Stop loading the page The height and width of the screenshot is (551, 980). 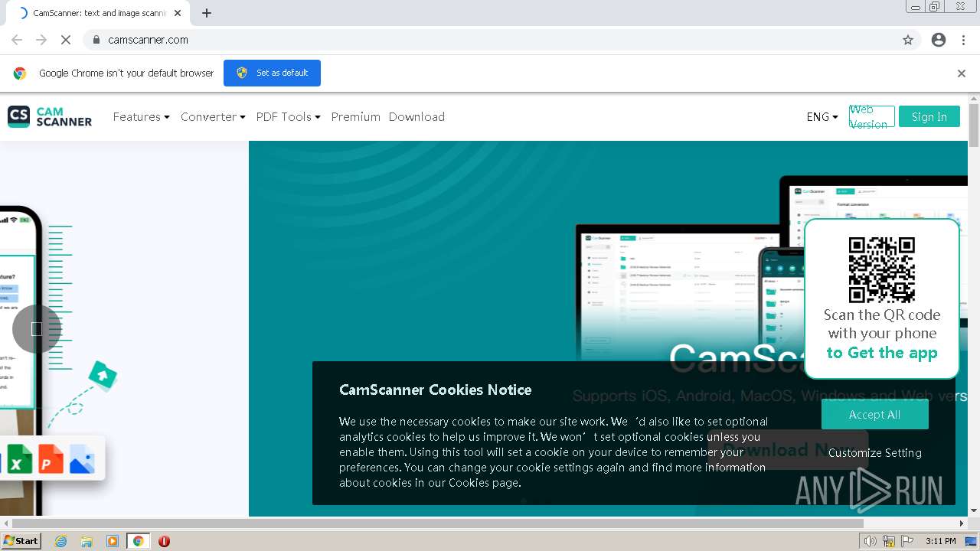point(66,40)
